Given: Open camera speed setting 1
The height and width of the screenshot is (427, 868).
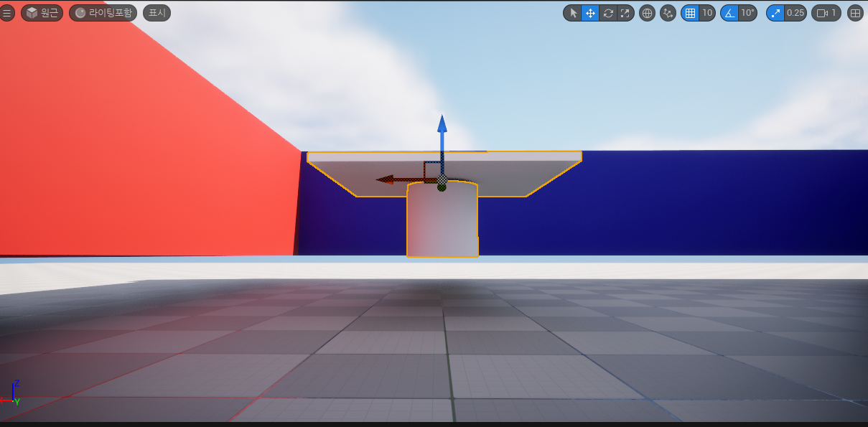Looking at the screenshot, I should pos(826,13).
